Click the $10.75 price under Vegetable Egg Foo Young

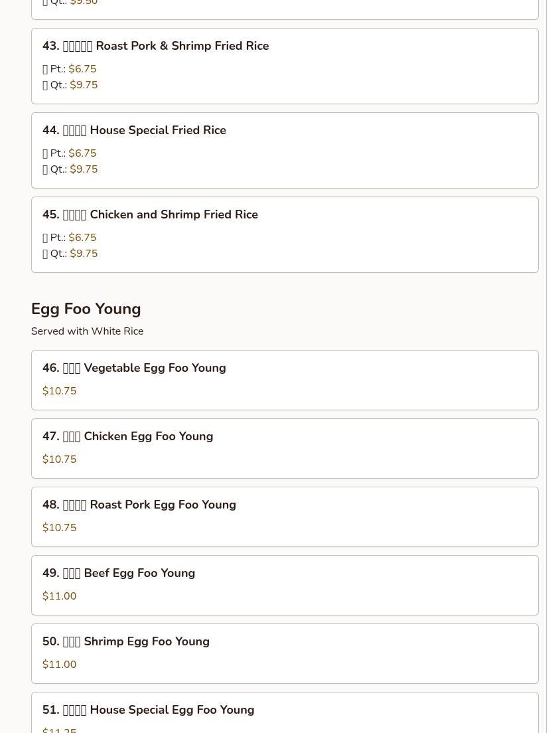click(x=59, y=391)
